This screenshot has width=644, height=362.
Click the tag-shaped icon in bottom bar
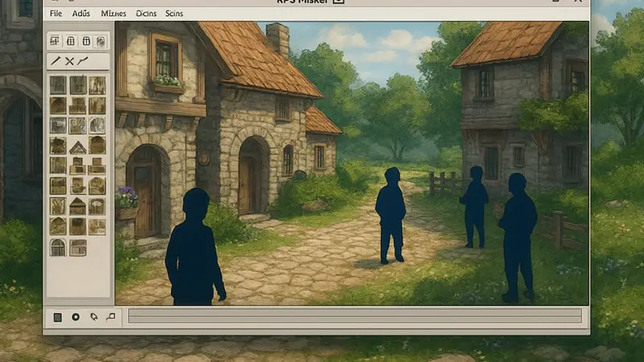(94, 316)
